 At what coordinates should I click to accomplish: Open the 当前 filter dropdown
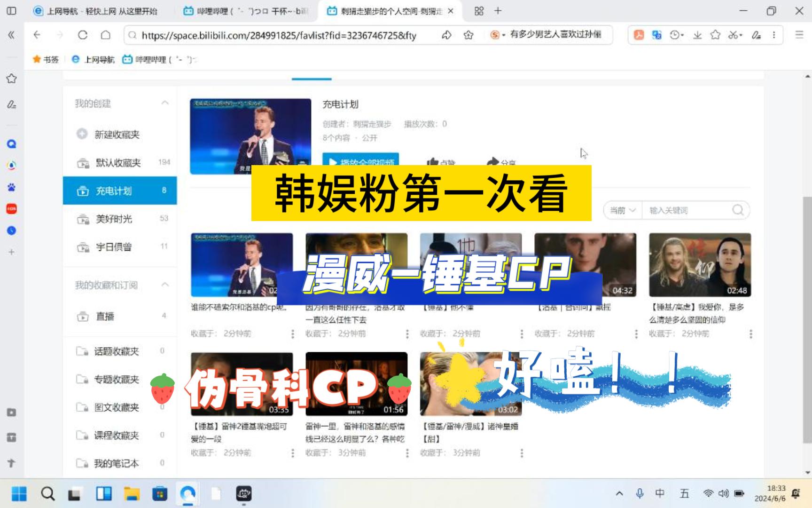(x=623, y=210)
